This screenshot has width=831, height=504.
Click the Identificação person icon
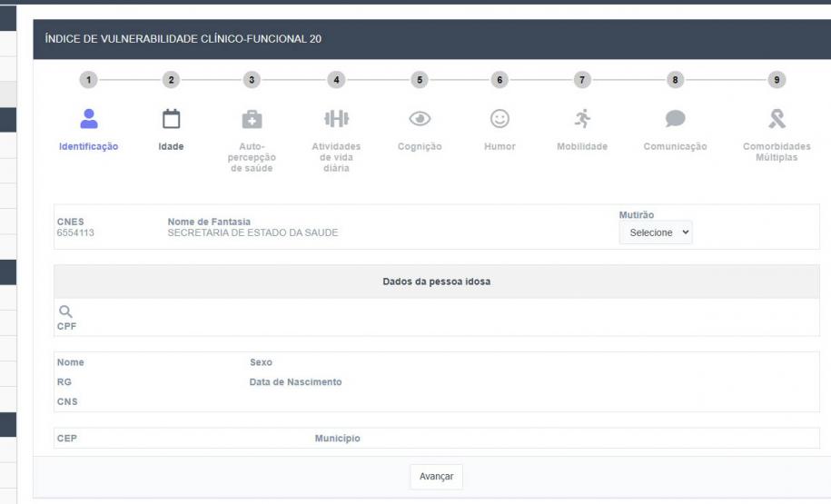(88, 118)
